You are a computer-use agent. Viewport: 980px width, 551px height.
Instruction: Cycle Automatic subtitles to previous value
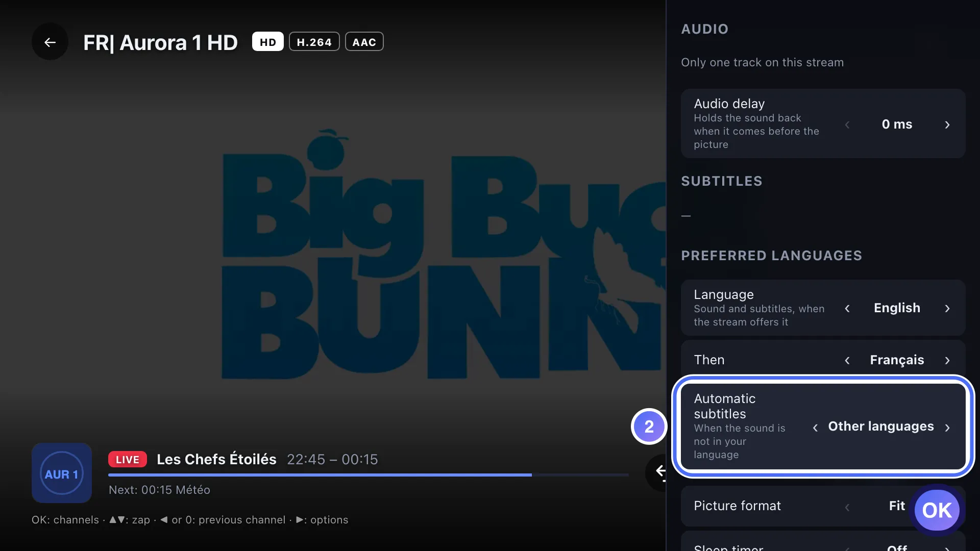point(815,428)
